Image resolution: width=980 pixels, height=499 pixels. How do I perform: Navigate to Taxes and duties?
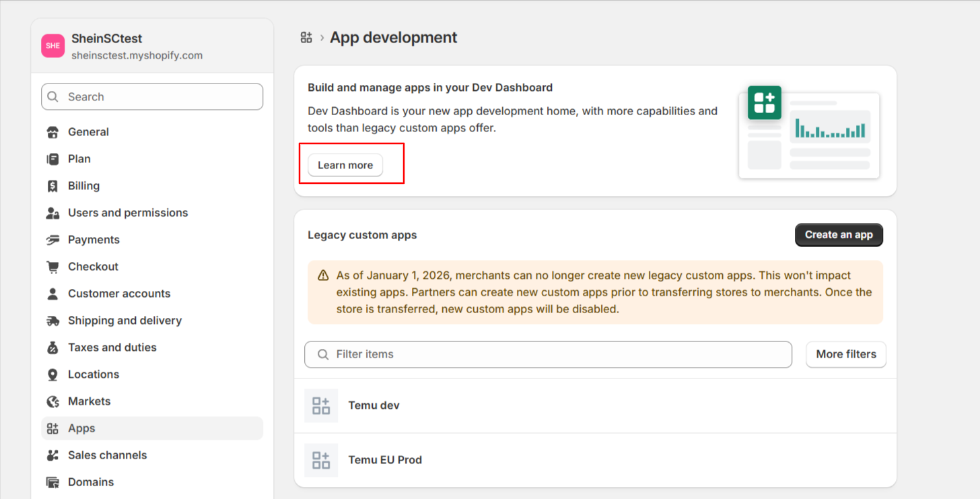[112, 347]
